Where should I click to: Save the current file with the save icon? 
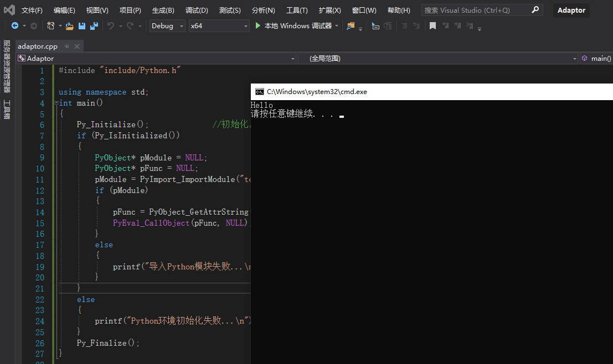click(x=81, y=25)
